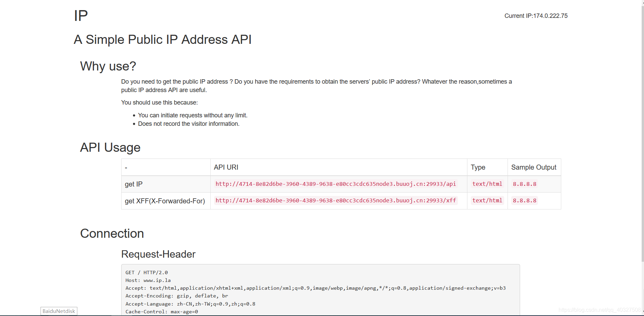644x316 pixels.
Task: Click the get XFF /xff URI
Action: coord(336,200)
